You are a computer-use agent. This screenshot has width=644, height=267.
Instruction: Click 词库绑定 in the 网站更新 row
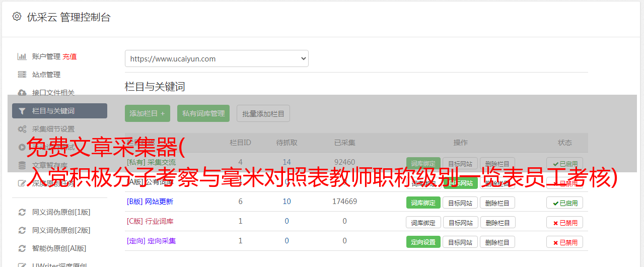click(423, 203)
